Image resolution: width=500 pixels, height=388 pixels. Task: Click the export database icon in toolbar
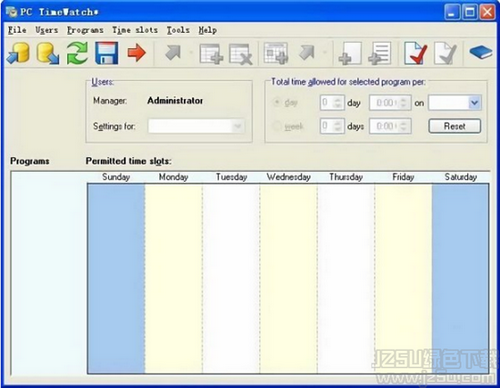[48, 53]
